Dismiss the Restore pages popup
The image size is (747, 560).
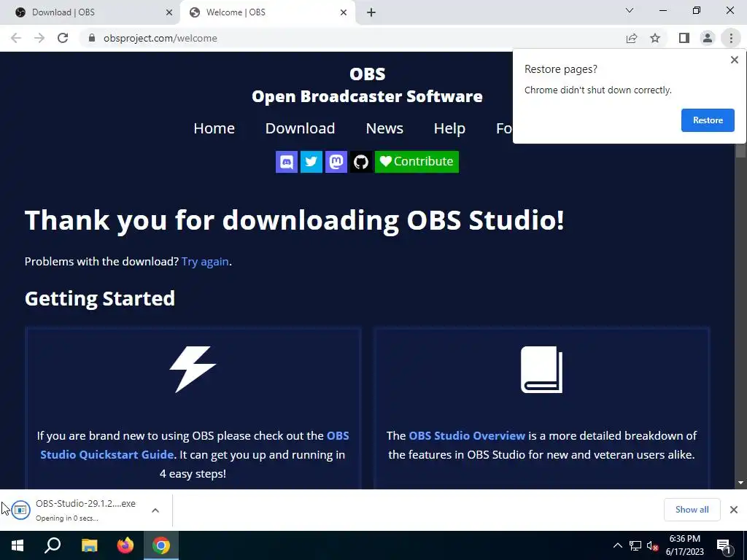click(x=734, y=60)
